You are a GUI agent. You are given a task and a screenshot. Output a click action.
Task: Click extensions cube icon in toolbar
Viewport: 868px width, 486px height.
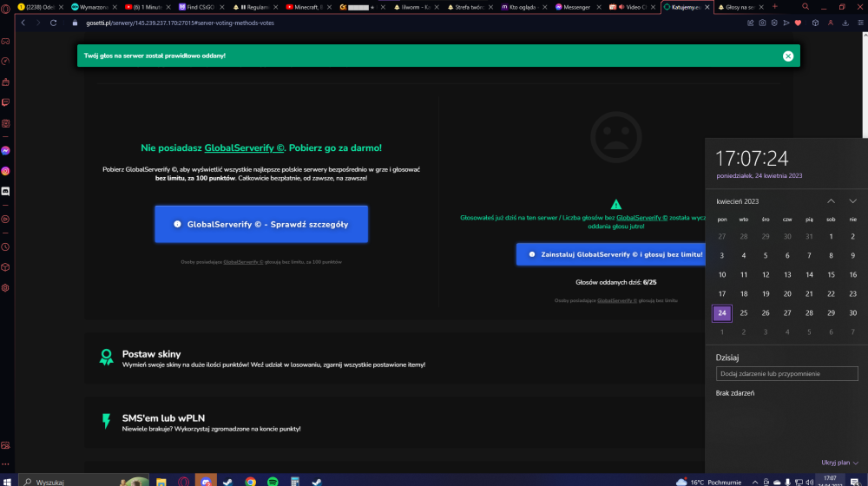coord(815,23)
